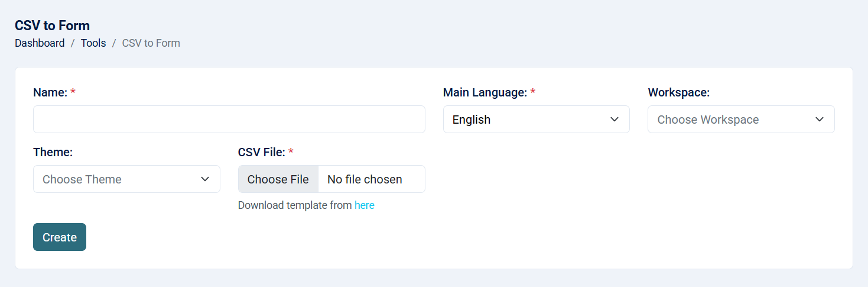Click the Name field label
Screen dimensions: 868x287
point(50,92)
